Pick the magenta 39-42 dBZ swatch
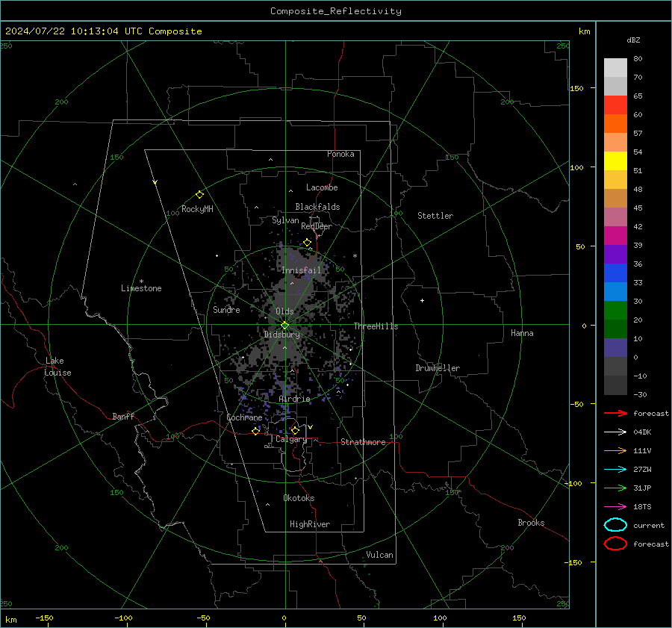Image resolution: width=672 pixels, height=628 pixels. click(615, 236)
